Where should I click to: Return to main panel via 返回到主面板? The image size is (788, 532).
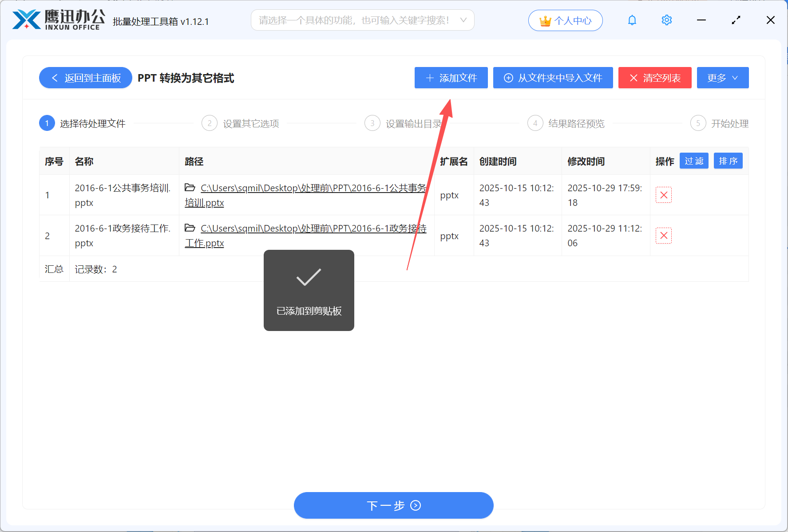(85, 78)
